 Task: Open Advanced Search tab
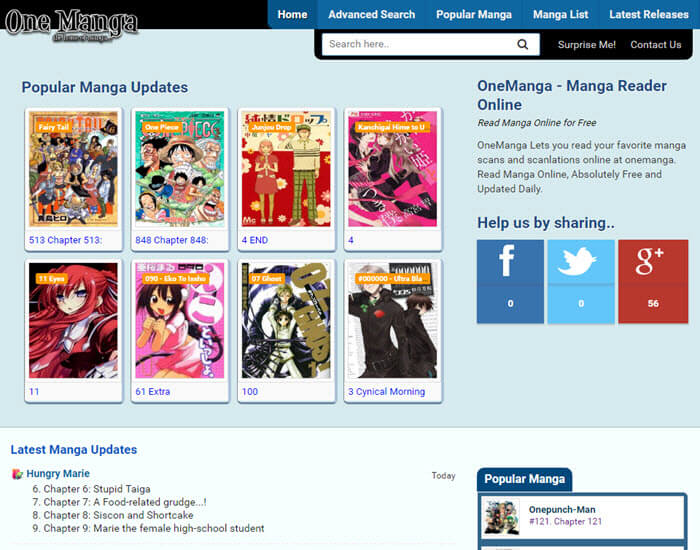(x=371, y=14)
